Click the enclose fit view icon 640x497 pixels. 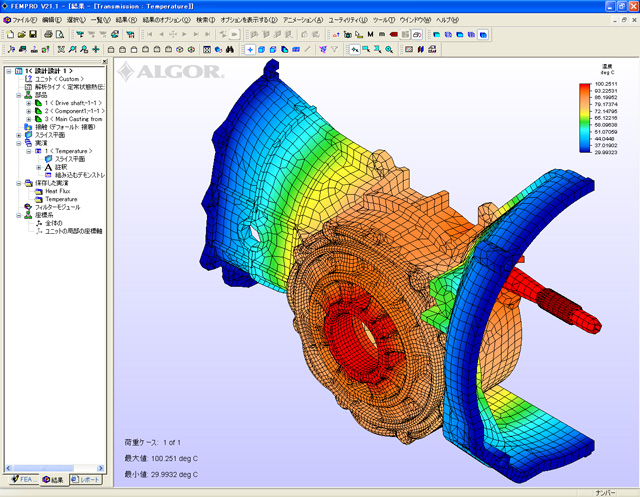61,49
